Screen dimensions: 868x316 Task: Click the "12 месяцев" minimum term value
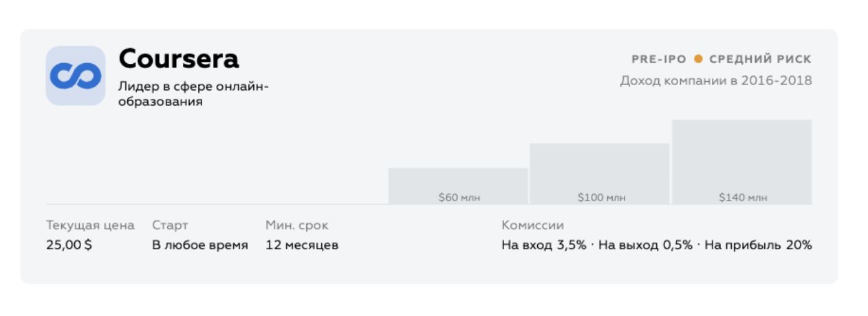[302, 245]
